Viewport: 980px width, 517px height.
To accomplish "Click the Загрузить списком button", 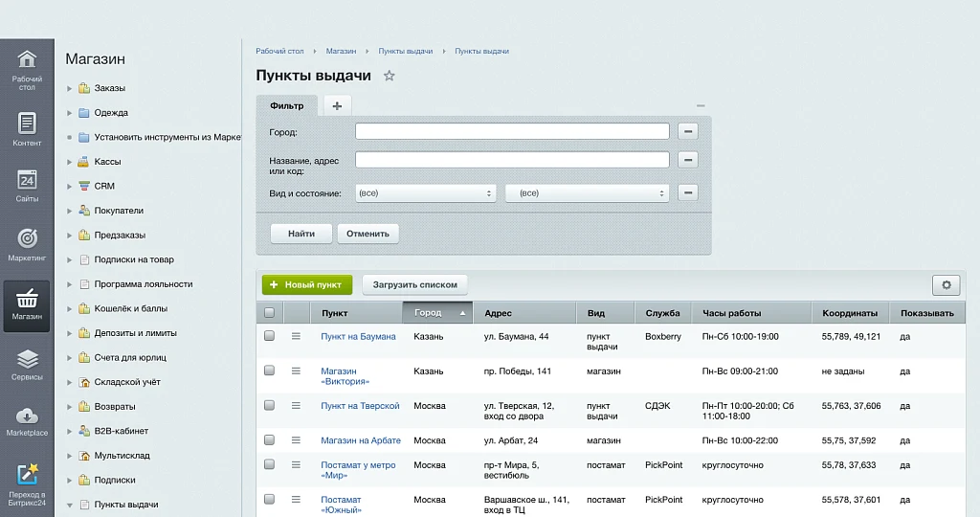I will [x=415, y=284].
